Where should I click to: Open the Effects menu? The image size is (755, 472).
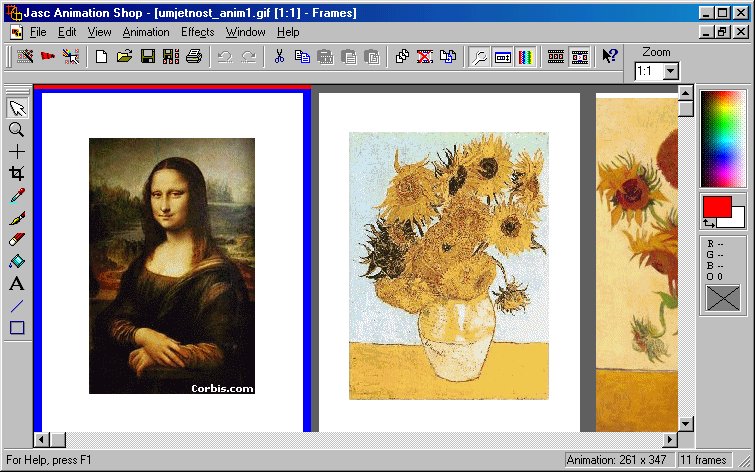tap(197, 32)
